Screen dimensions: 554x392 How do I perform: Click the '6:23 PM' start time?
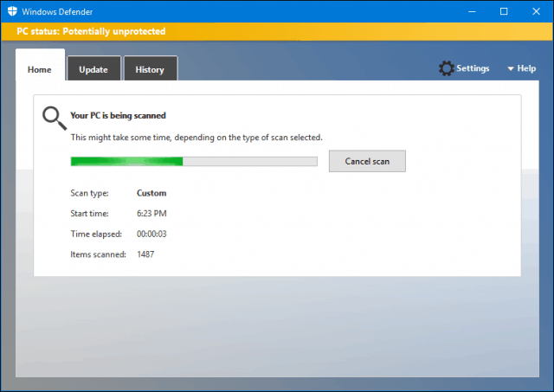151,213
